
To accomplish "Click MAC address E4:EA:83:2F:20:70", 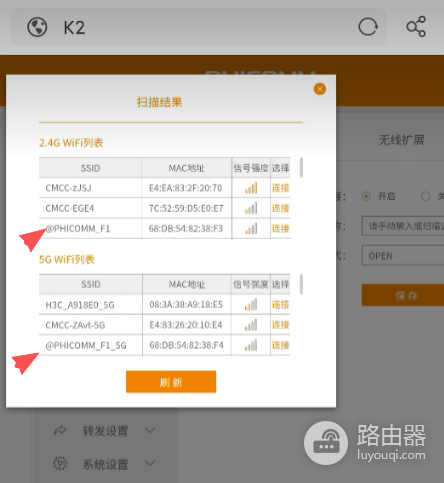I will 185,188.
